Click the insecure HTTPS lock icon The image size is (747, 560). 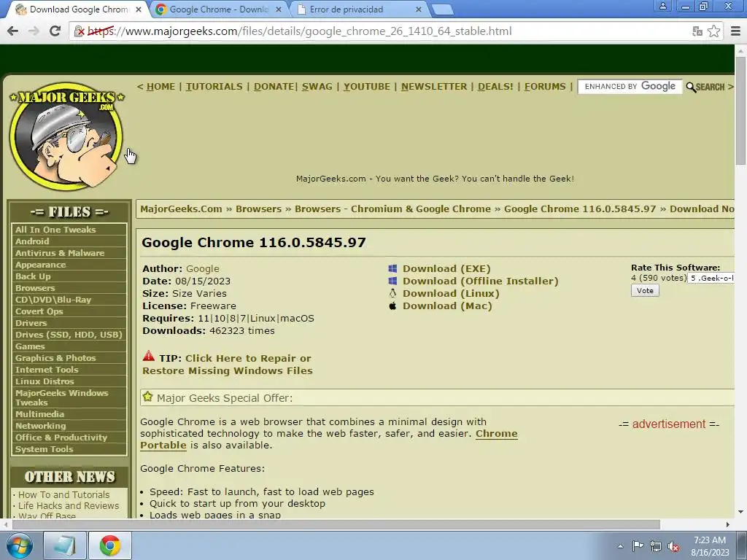[x=80, y=31]
